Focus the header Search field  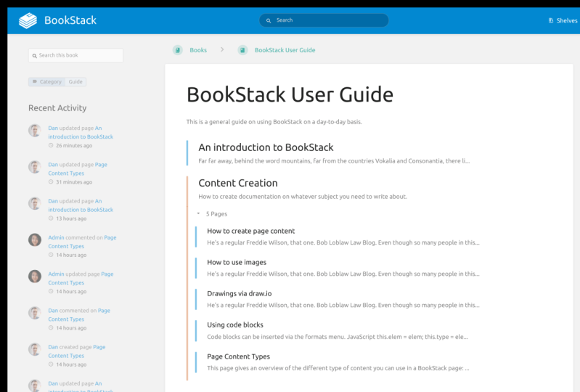pyautogui.click(x=324, y=20)
